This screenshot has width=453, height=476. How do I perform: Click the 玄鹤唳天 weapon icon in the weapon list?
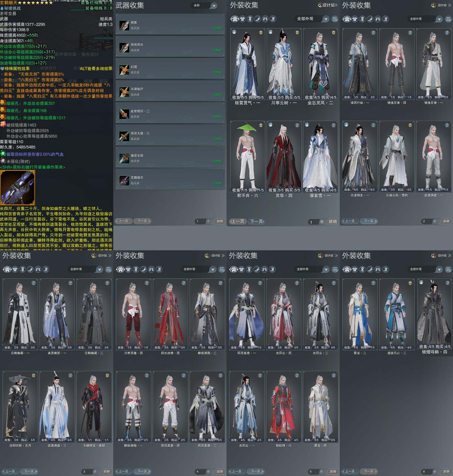[124, 180]
